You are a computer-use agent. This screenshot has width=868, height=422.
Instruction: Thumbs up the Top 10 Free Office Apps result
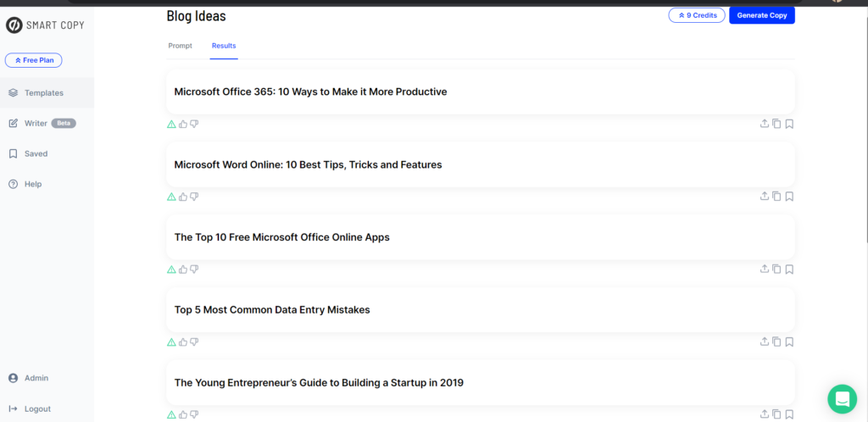183,269
